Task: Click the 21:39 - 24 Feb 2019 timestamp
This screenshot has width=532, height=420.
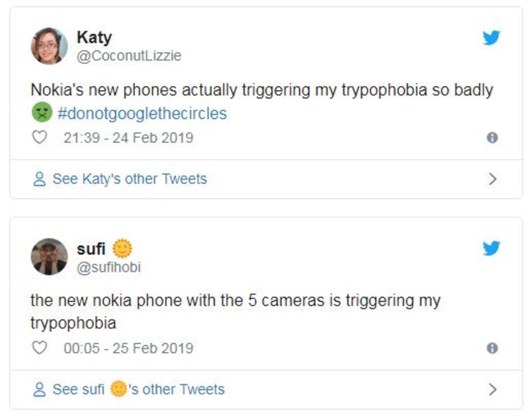Action: coord(129,138)
